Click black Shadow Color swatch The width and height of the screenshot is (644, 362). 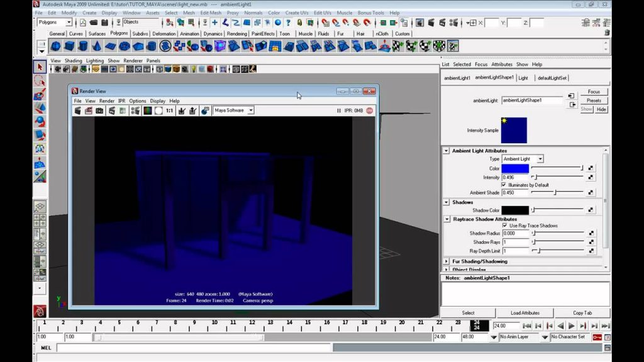[x=515, y=210]
